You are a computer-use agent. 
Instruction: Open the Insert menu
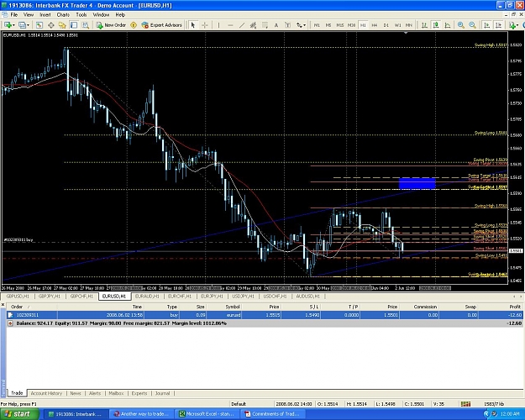pyautogui.click(x=45, y=15)
